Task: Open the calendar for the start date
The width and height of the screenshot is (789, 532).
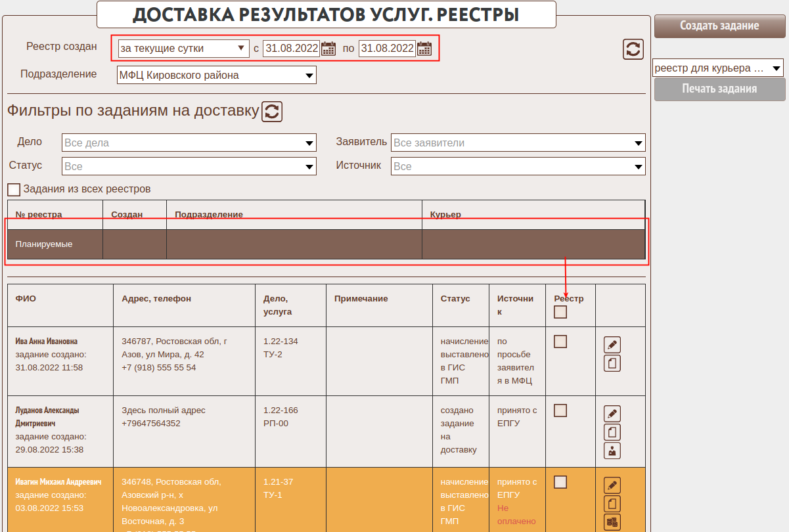Action: click(x=328, y=49)
